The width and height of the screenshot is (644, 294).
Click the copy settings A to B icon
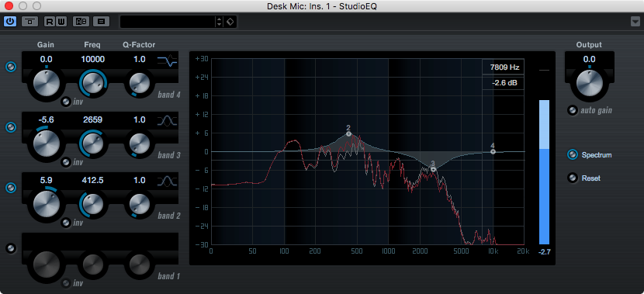click(x=101, y=22)
